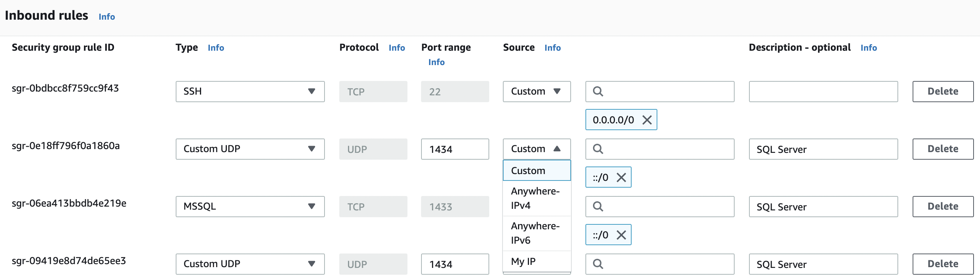The height and width of the screenshot is (280, 980).
Task: Delete rule sgr-0e18ff796f0a1860a
Action: (x=943, y=149)
